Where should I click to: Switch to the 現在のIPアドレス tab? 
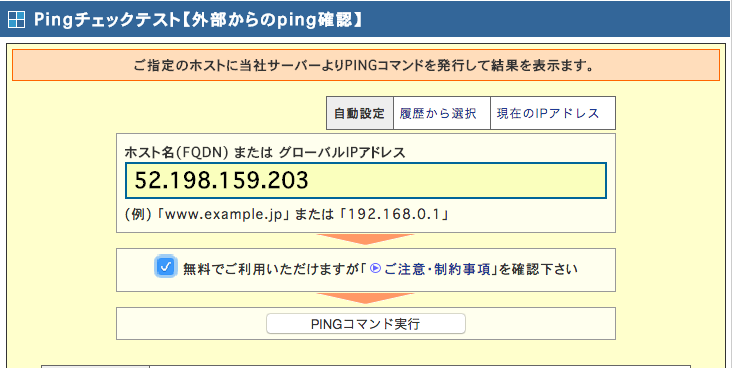[x=548, y=113]
